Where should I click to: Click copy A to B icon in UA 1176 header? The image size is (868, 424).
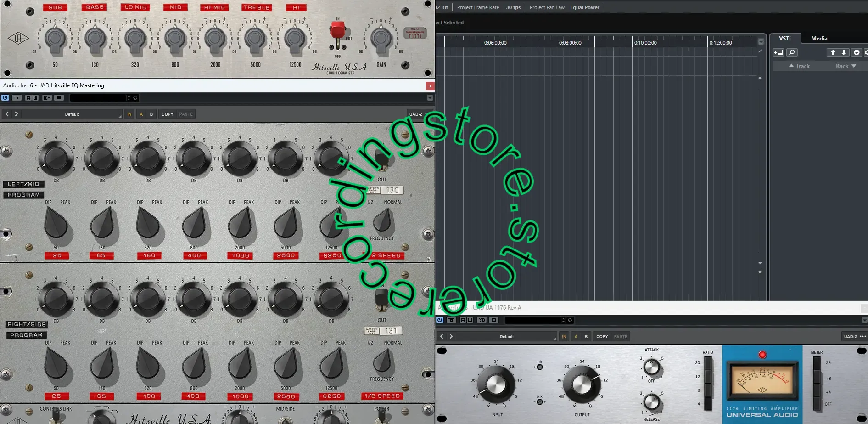(493, 320)
